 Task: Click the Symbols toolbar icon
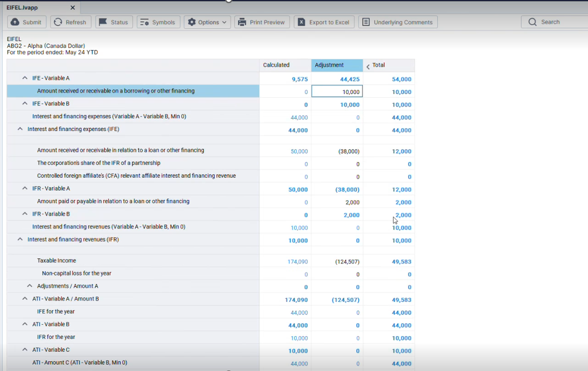(145, 22)
